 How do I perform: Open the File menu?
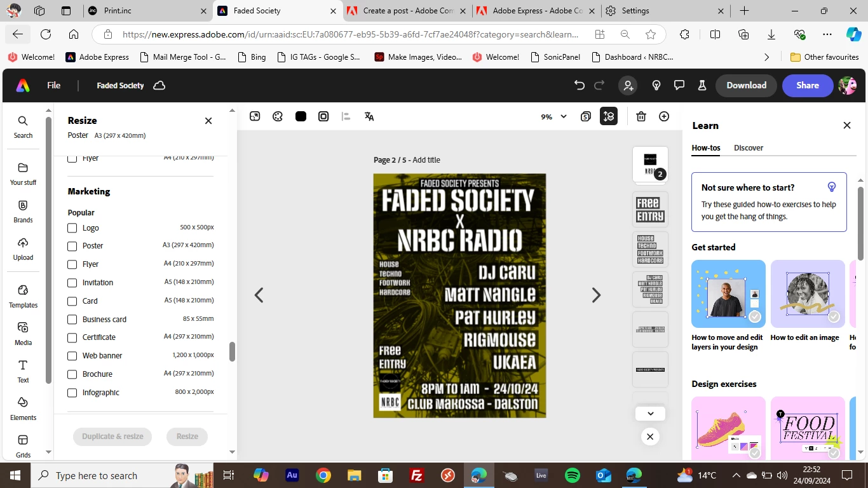coord(54,85)
